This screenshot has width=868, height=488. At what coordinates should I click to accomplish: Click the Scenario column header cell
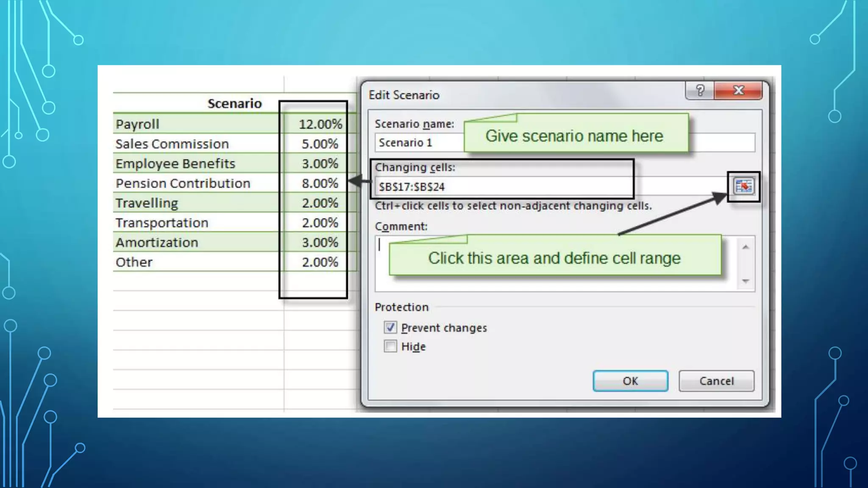234,103
